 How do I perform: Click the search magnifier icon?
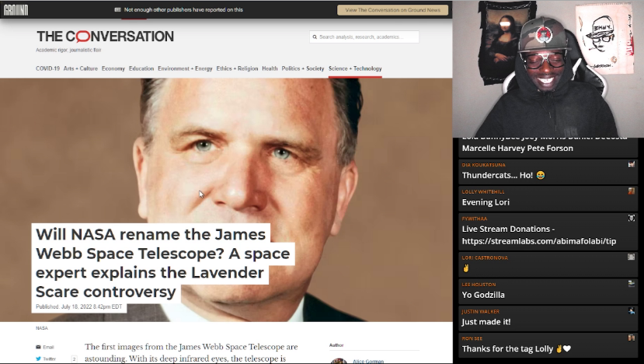point(315,37)
